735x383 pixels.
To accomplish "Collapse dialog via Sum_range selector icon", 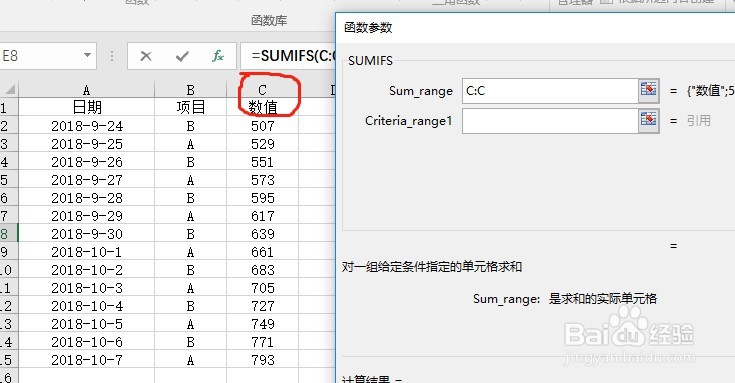I will [649, 90].
